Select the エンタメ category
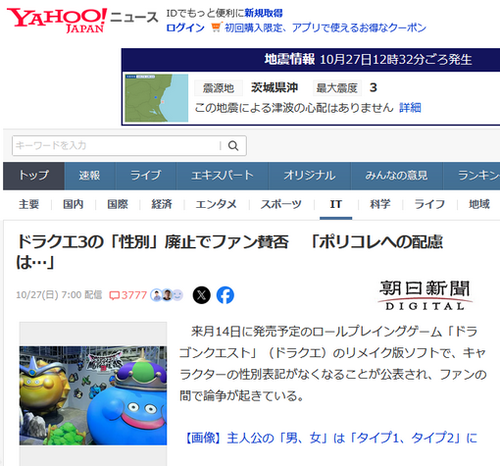The height and width of the screenshot is (466, 500). (216, 204)
